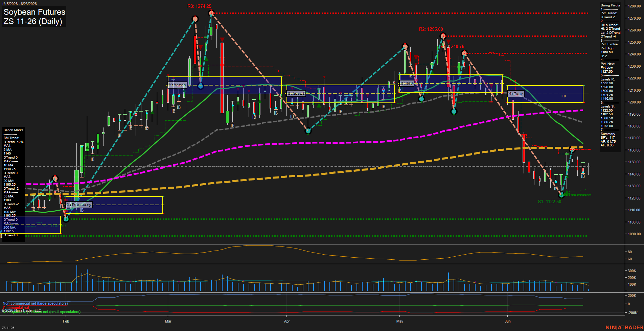
Task: Select the '55 MA:' label
Action: click(9, 196)
